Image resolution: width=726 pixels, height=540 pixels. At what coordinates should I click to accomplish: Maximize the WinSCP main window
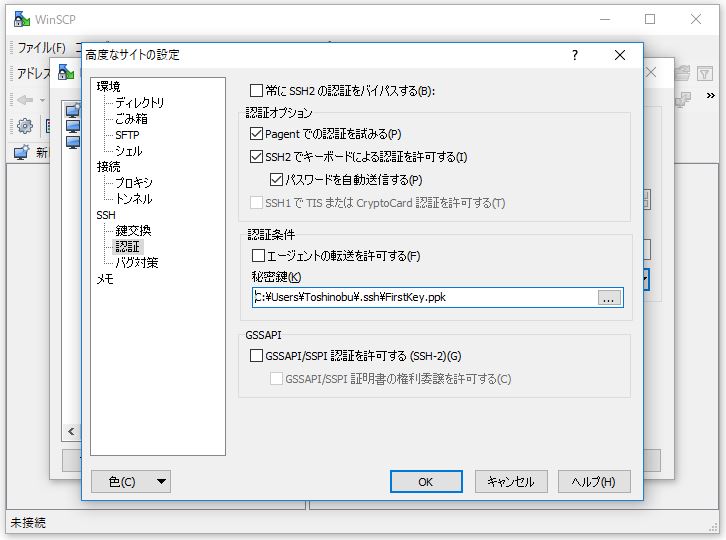pos(650,19)
